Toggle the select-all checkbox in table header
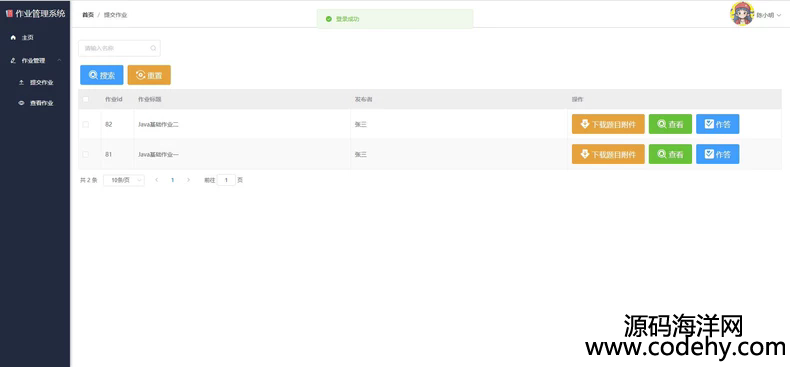Image resolution: width=790 pixels, height=367 pixels. (86, 99)
